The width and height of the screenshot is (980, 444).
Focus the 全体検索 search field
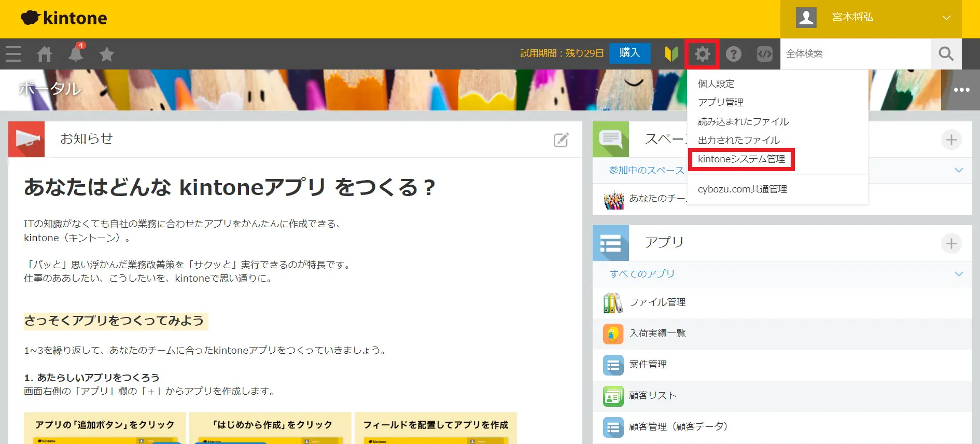[x=856, y=54]
